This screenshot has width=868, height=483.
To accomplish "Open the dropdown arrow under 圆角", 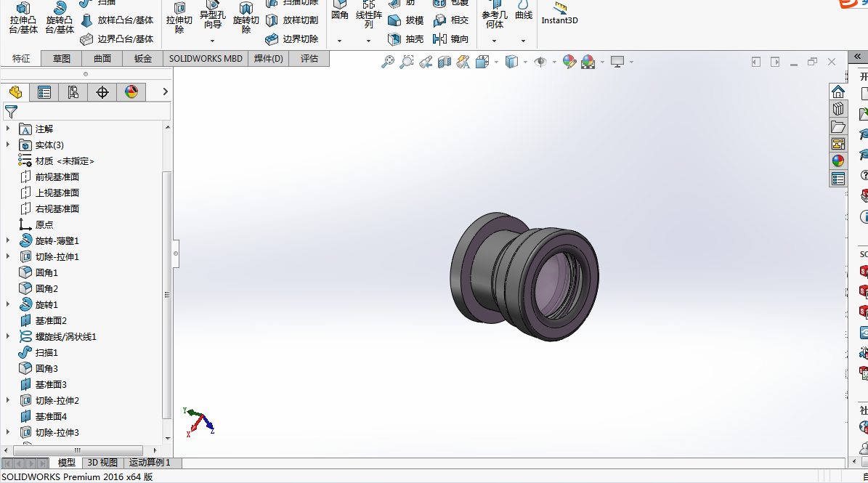I will 339,41.
